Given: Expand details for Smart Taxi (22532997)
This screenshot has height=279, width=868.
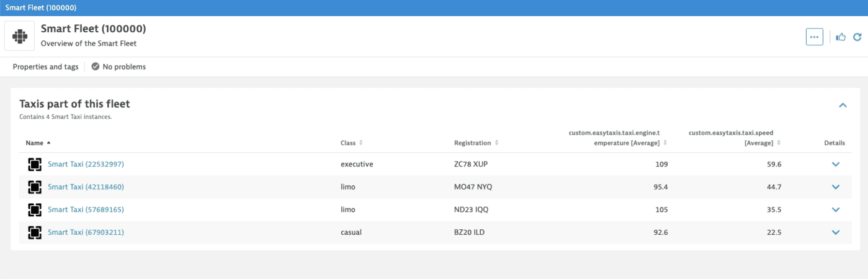Looking at the screenshot, I should 835,164.
